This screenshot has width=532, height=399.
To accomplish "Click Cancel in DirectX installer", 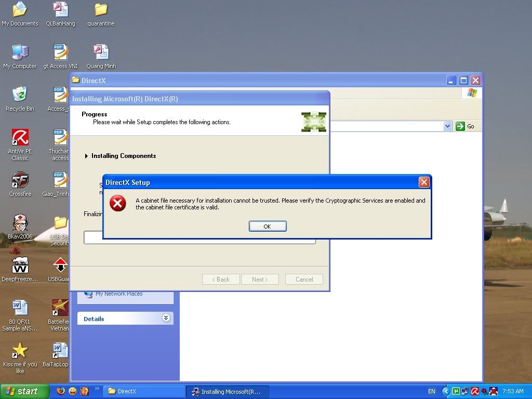I will pyautogui.click(x=304, y=279).
